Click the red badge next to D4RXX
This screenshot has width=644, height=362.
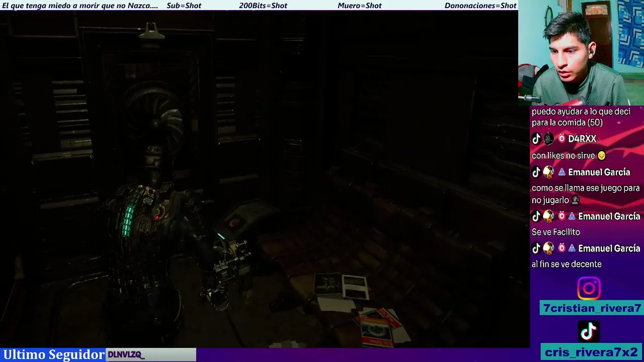coord(561,139)
